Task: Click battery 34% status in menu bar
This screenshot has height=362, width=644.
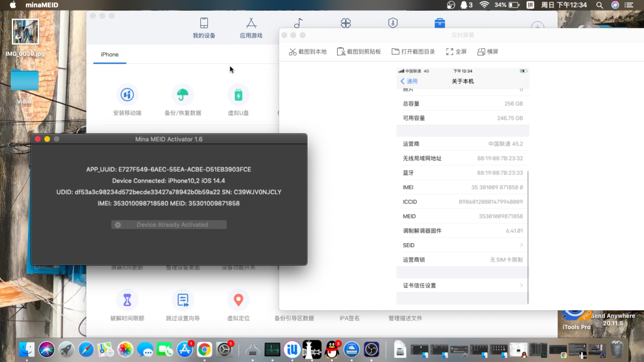Action: [507, 5]
